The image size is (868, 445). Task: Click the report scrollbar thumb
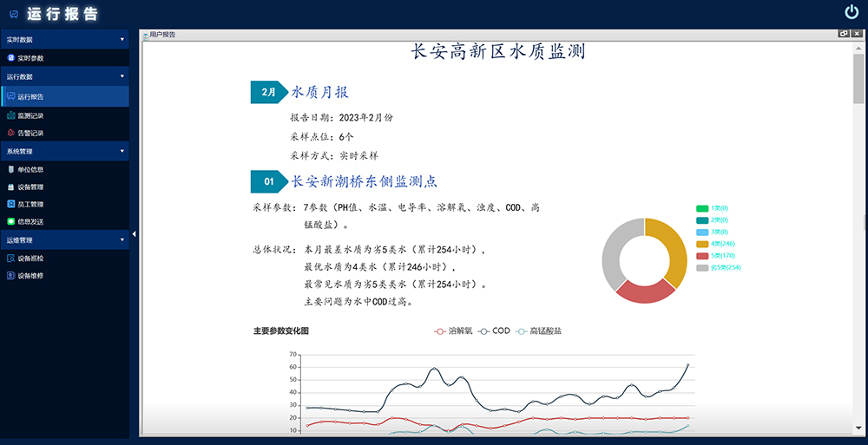[858, 79]
